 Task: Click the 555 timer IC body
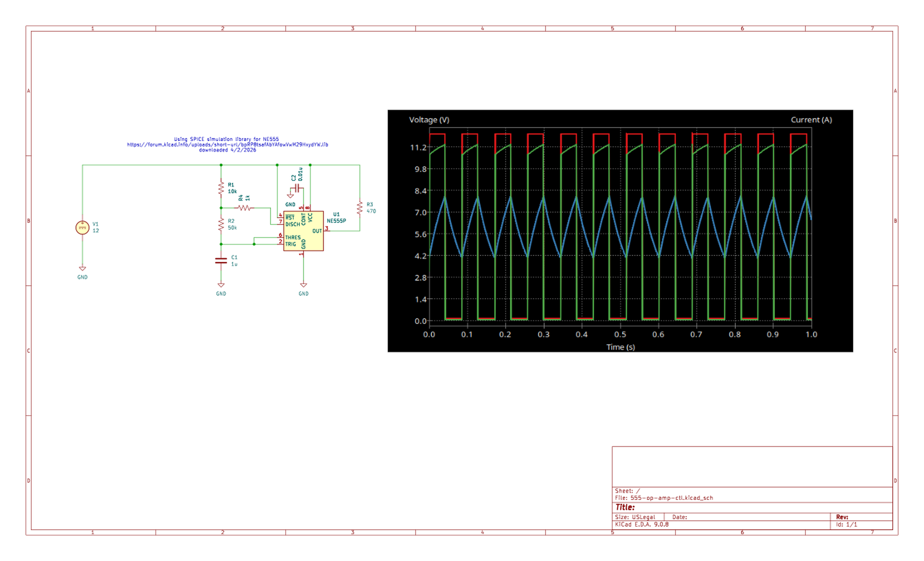304,231
